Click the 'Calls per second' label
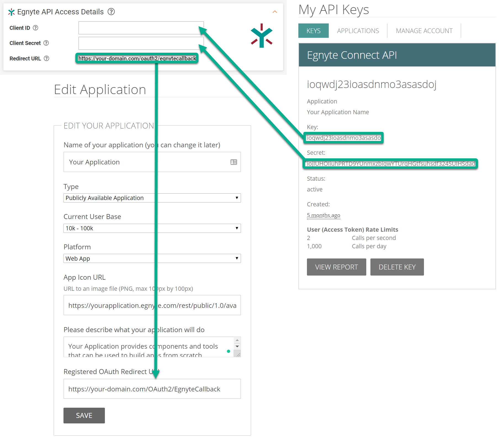This screenshot has width=504, height=443. 374,238
